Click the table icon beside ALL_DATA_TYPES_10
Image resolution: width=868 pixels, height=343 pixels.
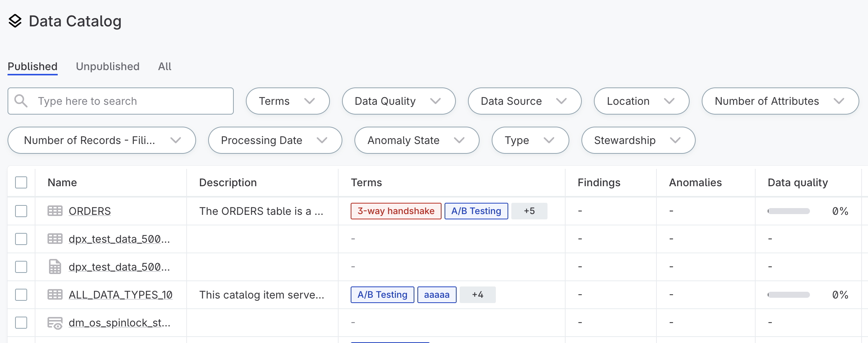[x=55, y=294]
